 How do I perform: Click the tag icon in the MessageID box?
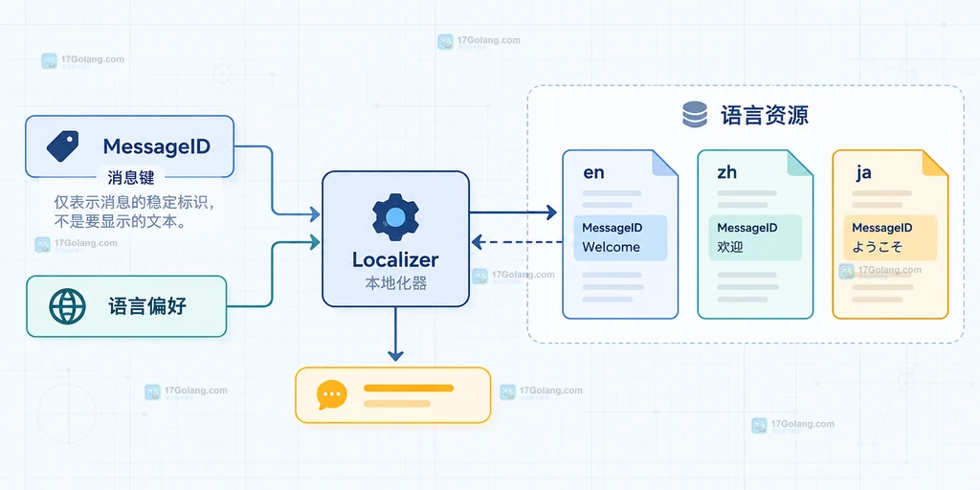(62, 146)
